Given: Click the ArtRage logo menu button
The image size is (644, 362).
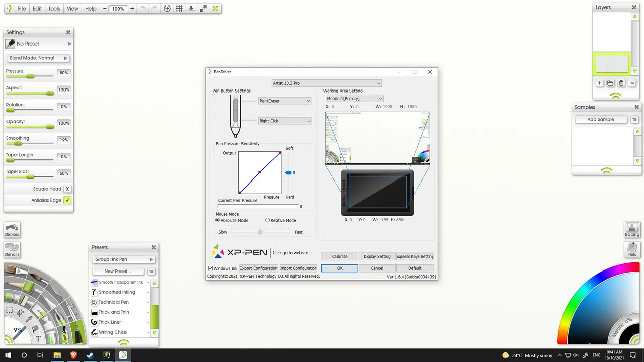Looking at the screenshot, I should tap(8, 9).
